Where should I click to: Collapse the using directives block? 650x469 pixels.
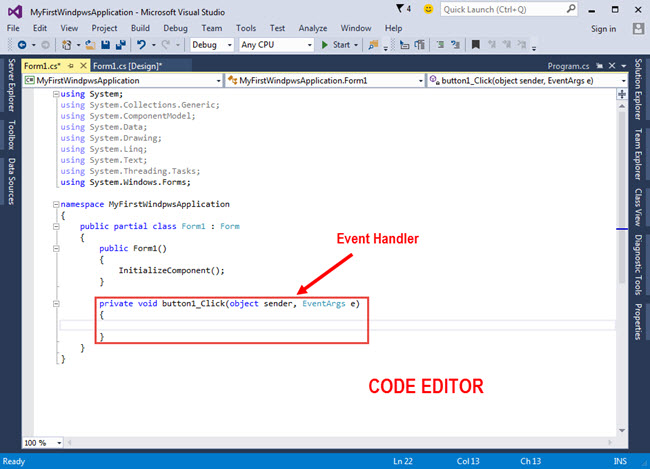click(x=56, y=94)
